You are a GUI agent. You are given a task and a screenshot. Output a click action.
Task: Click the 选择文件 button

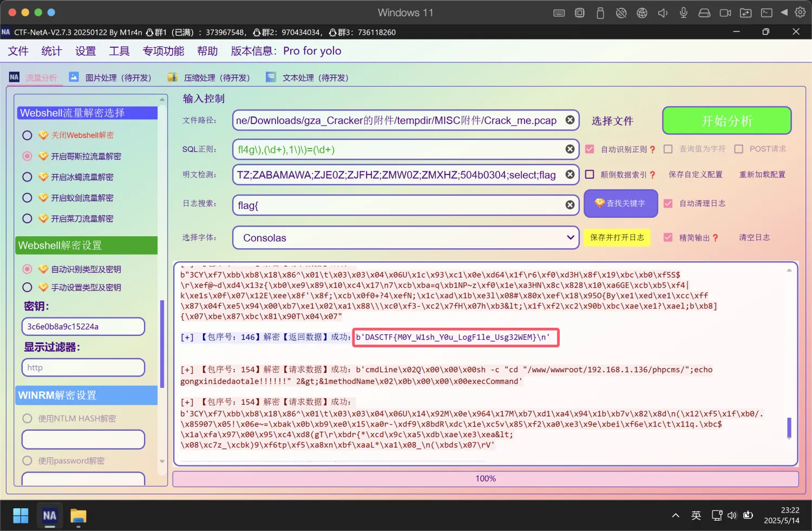tap(612, 121)
